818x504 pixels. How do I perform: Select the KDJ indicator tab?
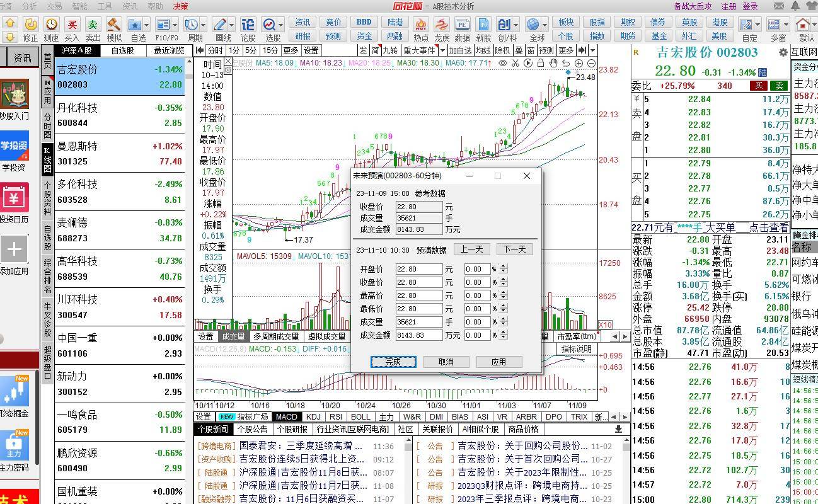coord(313,417)
